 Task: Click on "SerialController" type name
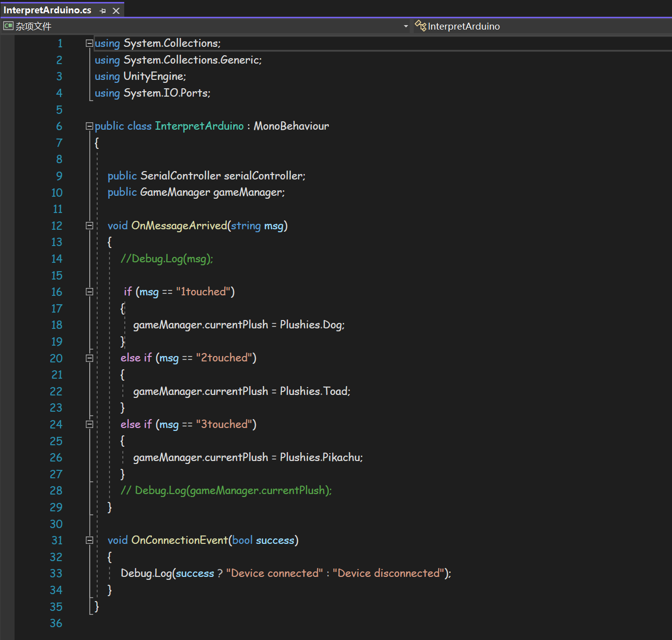[180, 176]
